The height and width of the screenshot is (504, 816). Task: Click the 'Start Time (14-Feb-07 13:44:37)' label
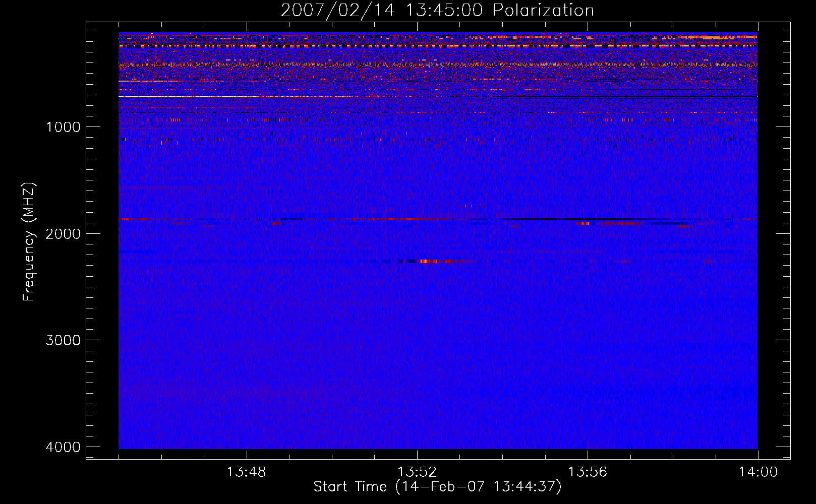pos(437,487)
